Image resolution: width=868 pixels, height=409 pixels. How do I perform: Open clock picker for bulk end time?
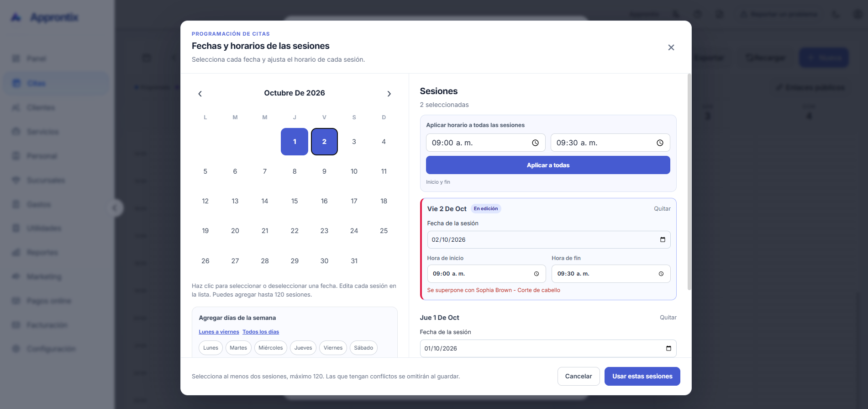[x=660, y=143]
